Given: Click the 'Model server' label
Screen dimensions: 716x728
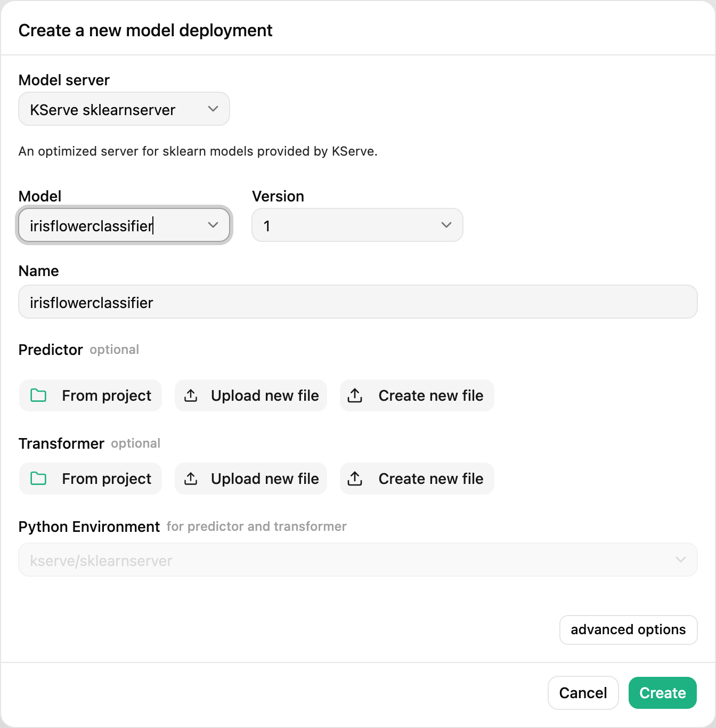Looking at the screenshot, I should click(64, 80).
